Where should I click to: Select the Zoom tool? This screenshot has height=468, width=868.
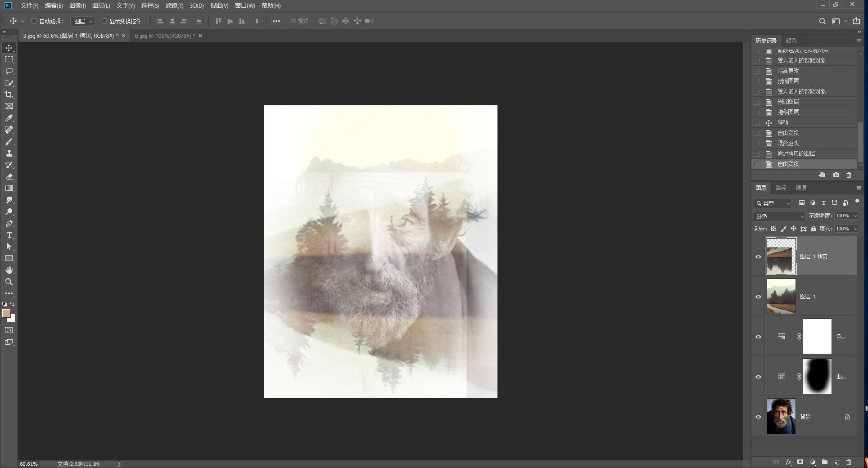9,282
